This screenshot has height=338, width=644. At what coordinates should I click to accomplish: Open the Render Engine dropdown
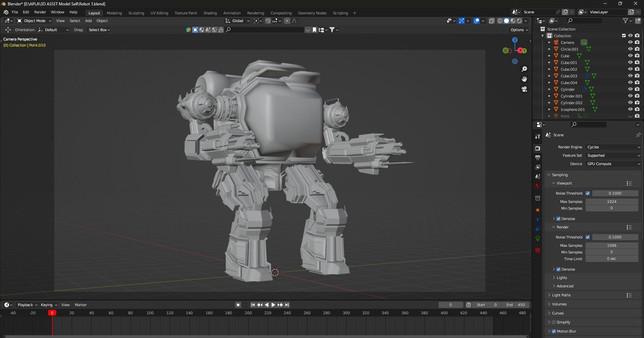click(x=613, y=147)
